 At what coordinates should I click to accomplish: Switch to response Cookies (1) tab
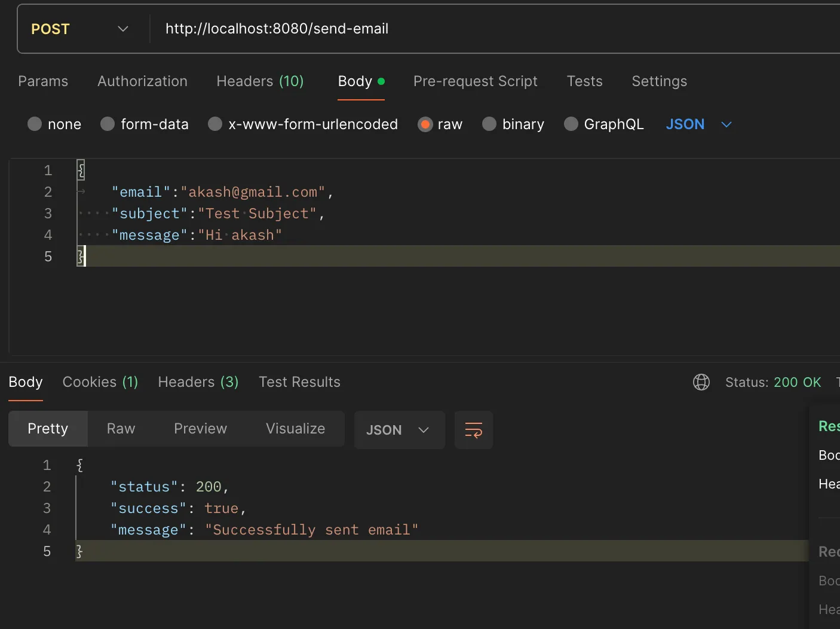(x=100, y=382)
